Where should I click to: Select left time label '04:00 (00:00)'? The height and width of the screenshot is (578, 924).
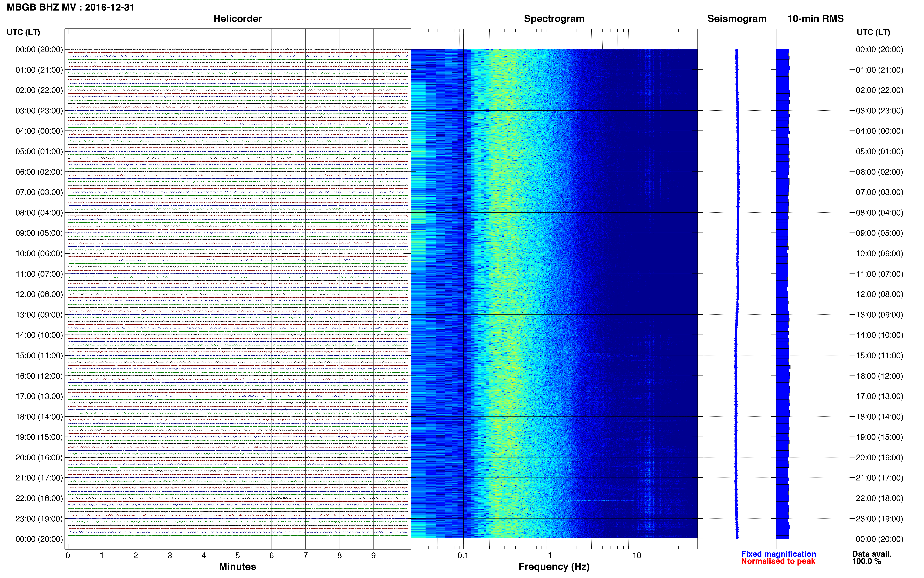point(39,131)
